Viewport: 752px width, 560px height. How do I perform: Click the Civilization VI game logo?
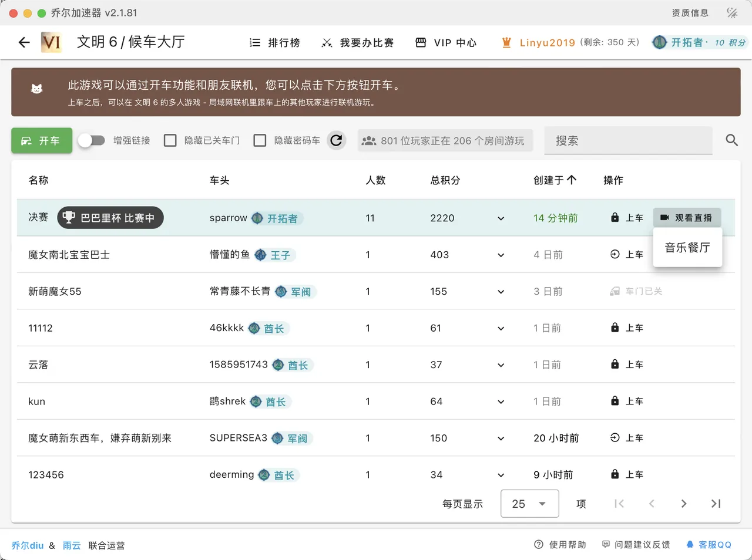click(52, 42)
